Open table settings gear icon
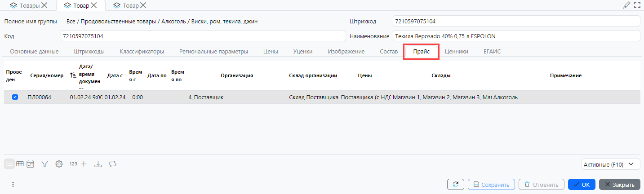 point(59,164)
